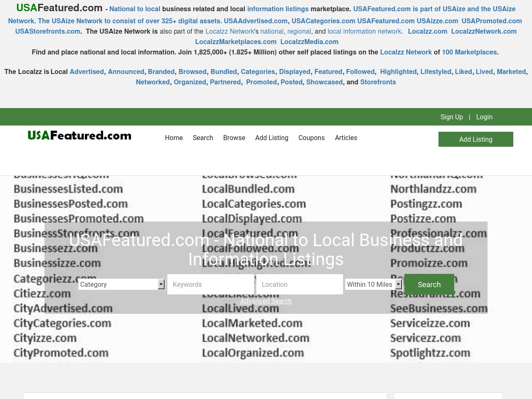Open the Branded link

coord(161,71)
